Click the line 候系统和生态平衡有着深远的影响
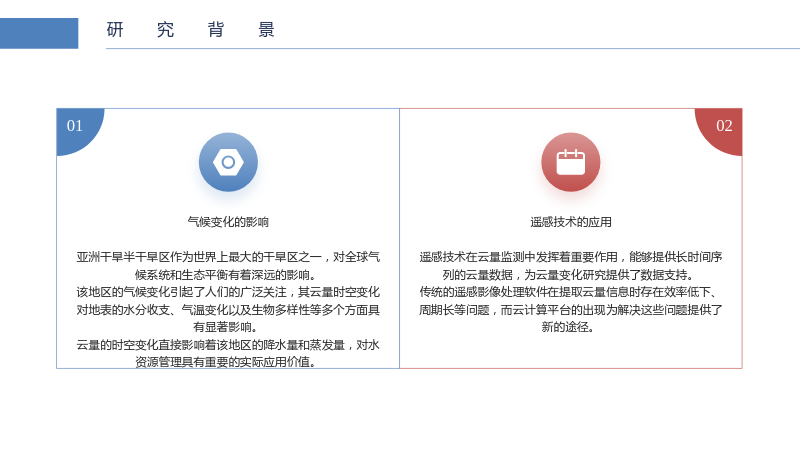 click(225, 275)
